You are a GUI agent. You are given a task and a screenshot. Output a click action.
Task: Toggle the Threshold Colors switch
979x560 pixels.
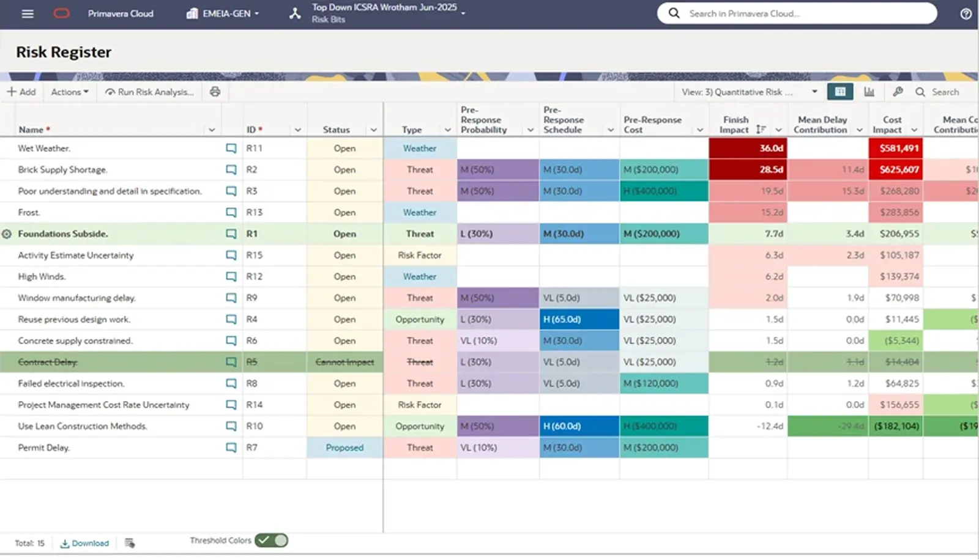271,540
